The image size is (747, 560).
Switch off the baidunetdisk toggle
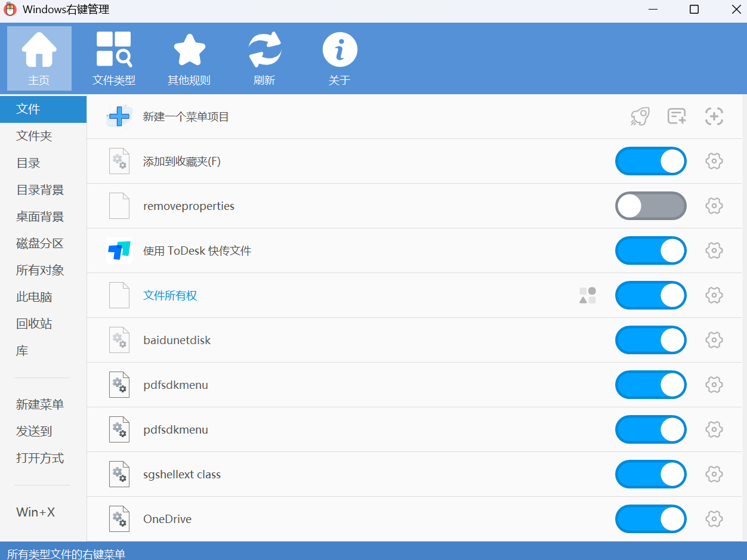tap(651, 340)
